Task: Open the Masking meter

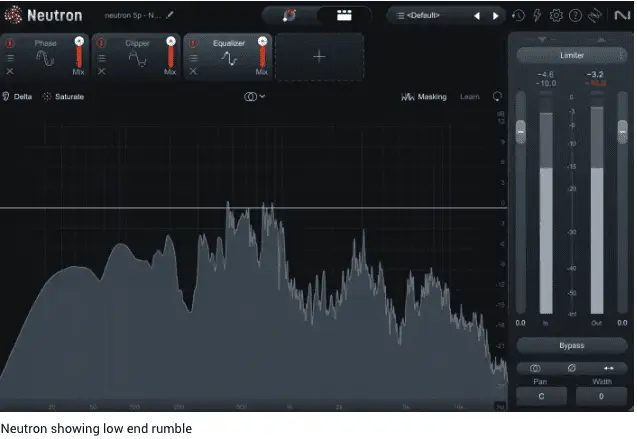Action: (x=424, y=97)
